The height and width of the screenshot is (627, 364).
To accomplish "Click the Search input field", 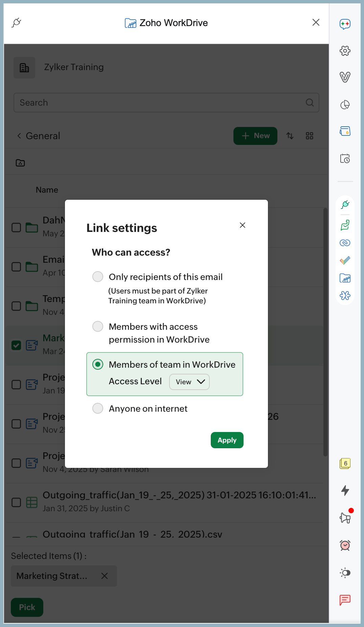I will [x=166, y=103].
